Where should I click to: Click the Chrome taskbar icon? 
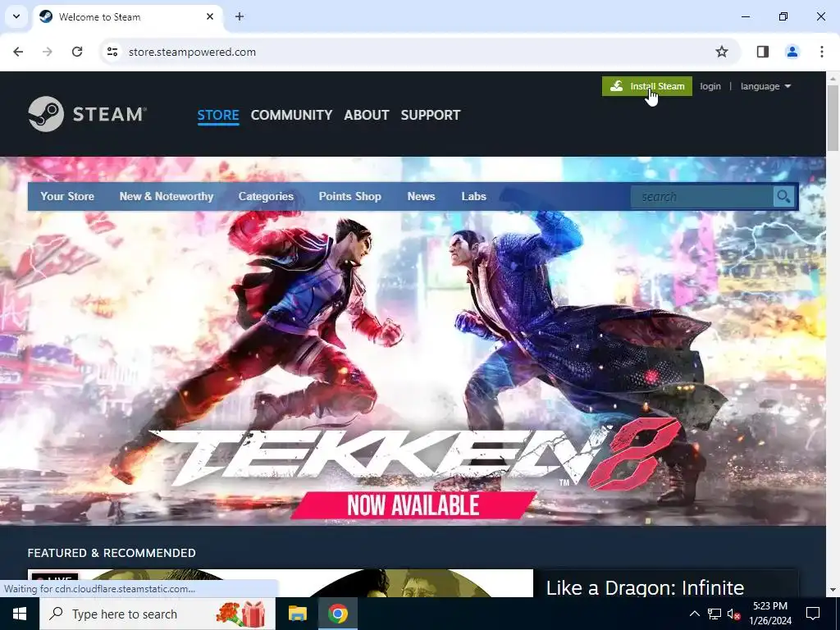[x=337, y=614]
